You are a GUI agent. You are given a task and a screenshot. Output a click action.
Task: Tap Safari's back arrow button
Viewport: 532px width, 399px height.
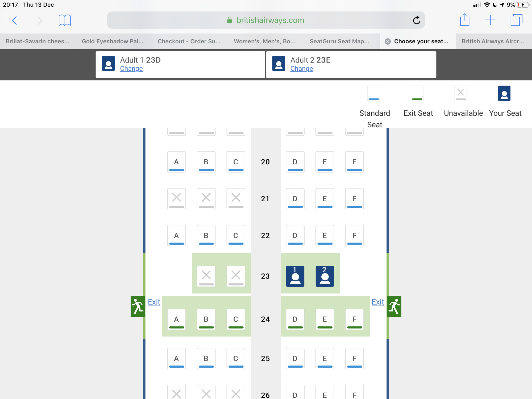pos(15,20)
